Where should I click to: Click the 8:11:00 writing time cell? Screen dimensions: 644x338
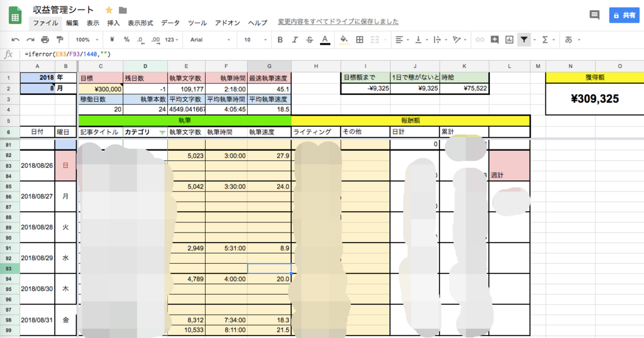[226, 330]
